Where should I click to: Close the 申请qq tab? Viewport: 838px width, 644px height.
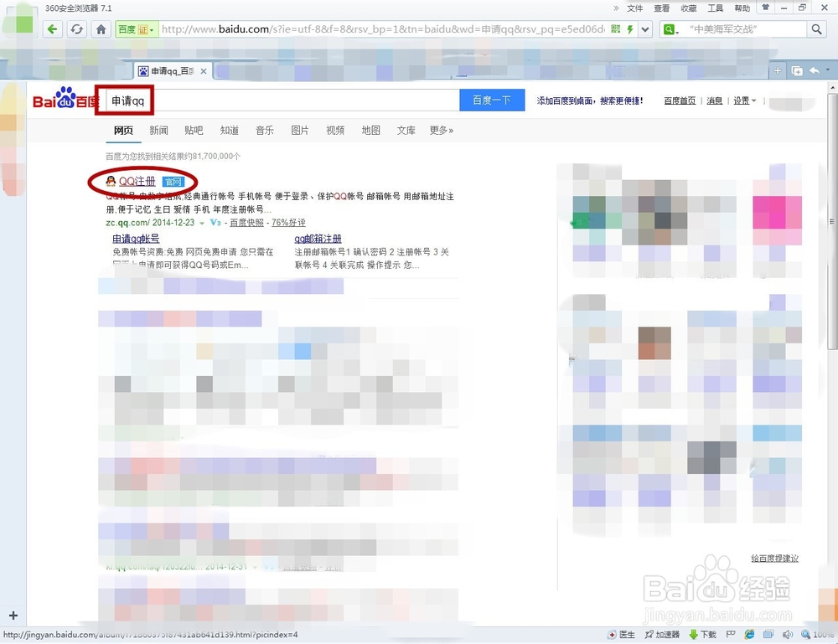point(204,71)
